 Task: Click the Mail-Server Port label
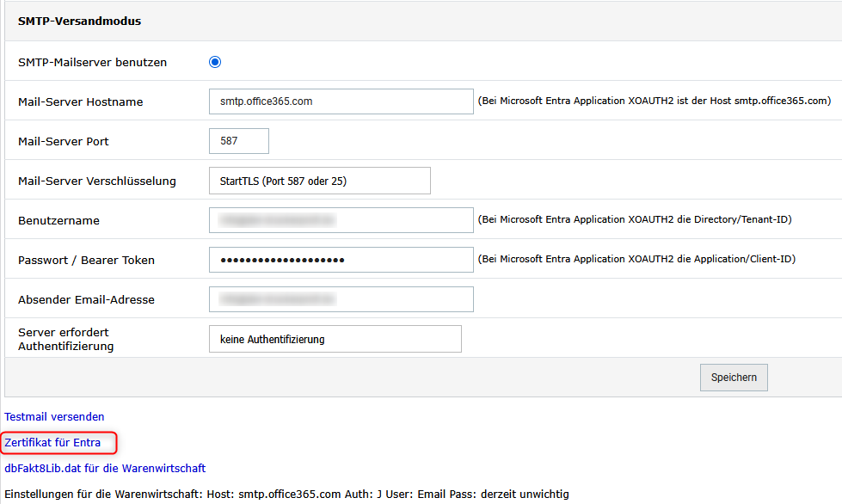point(63,141)
